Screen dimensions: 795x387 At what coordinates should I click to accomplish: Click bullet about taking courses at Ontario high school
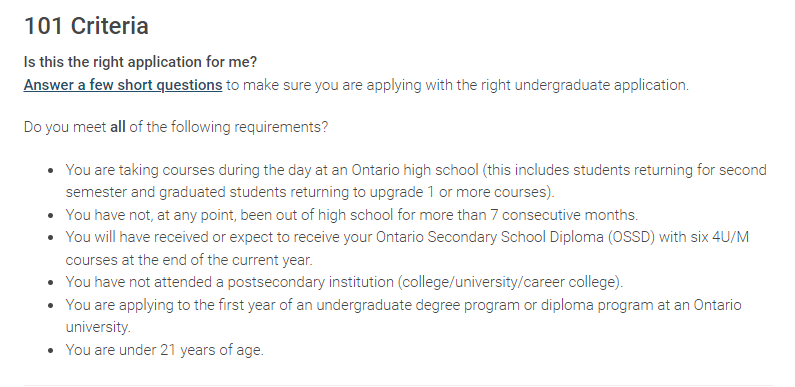pos(416,181)
